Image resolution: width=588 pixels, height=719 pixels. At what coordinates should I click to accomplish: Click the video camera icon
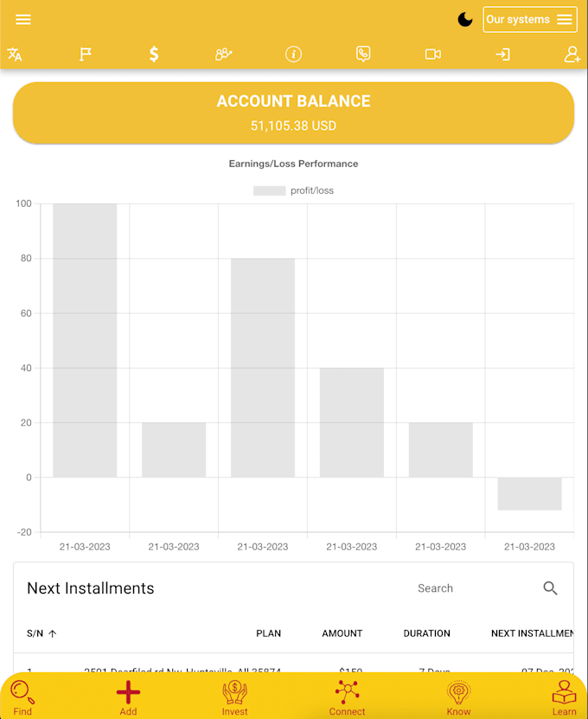pos(433,55)
